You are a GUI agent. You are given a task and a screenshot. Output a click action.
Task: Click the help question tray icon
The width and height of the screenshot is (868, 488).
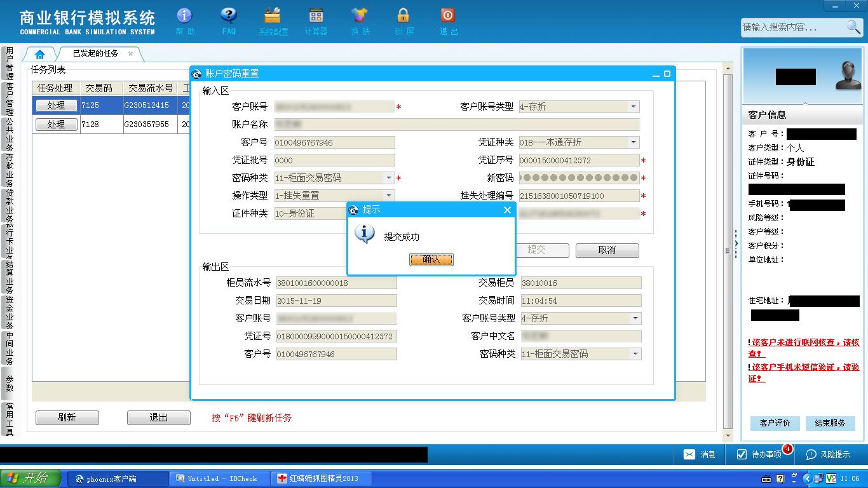coord(780,478)
